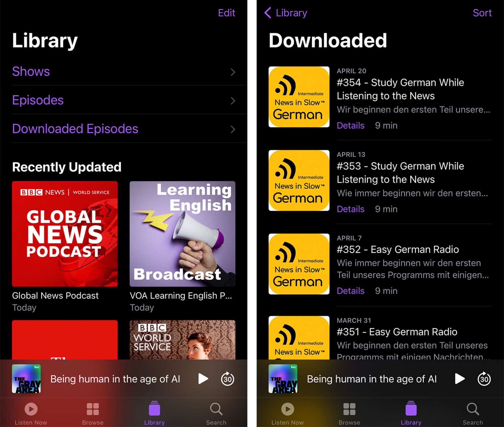Open Gray Area artwork in Library mini player
The height and width of the screenshot is (427, 504).
[26, 378]
